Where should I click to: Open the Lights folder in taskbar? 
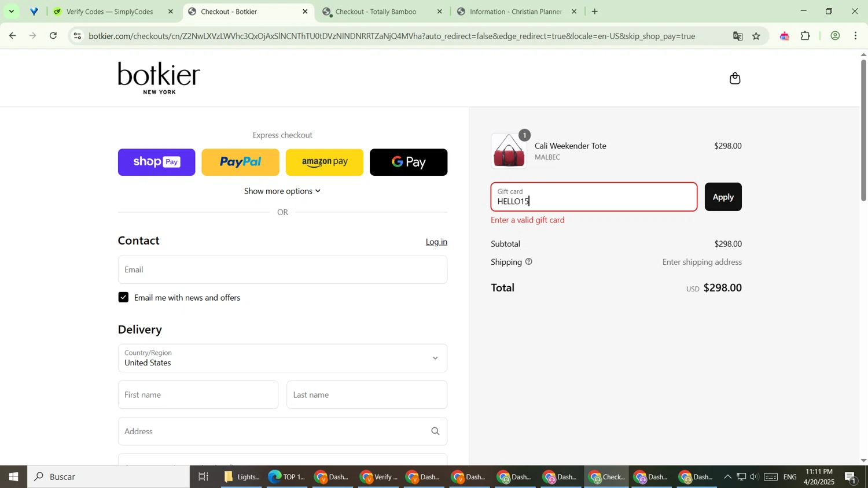242,477
